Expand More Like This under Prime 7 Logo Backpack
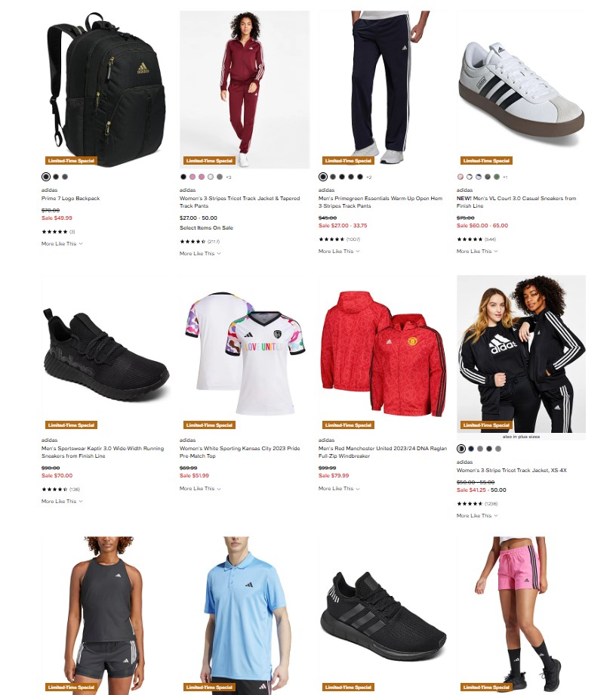Viewport: 616px width, 695px height. (62, 244)
